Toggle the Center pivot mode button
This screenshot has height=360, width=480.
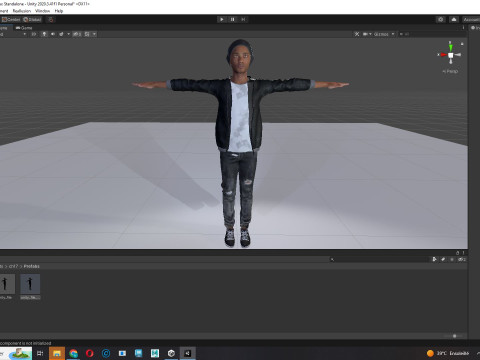(11, 20)
